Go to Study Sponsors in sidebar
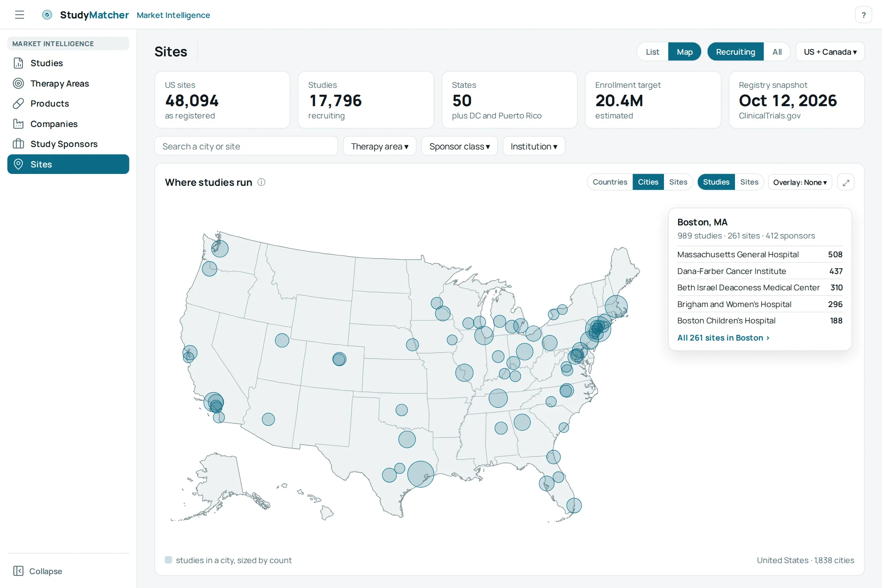 tap(68, 144)
